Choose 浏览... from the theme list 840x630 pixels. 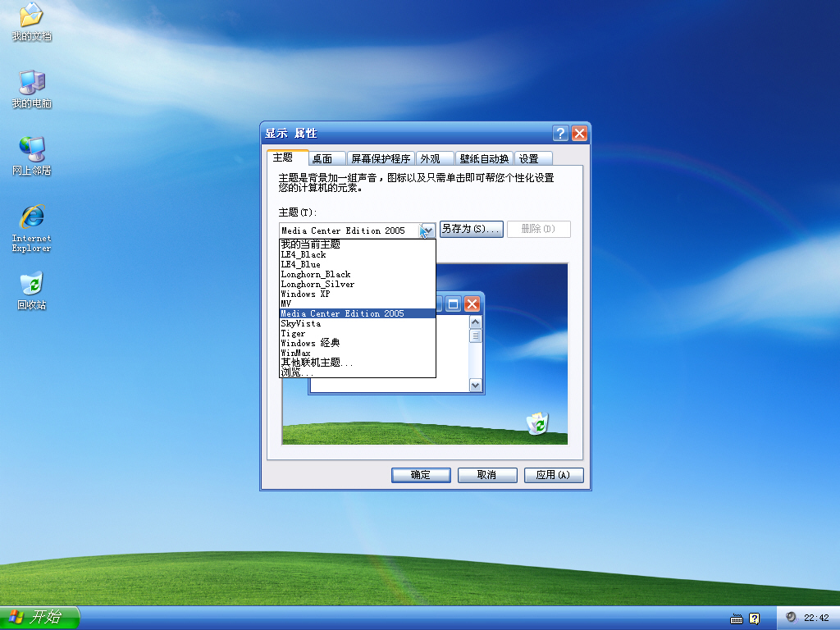click(x=358, y=372)
